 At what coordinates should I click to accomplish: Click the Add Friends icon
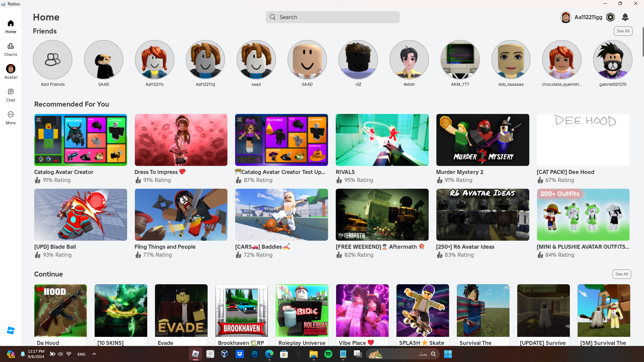coord(53,60)
